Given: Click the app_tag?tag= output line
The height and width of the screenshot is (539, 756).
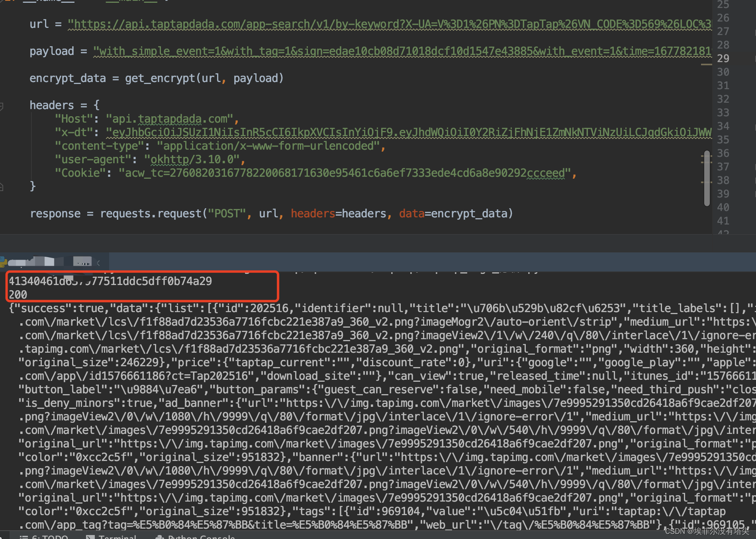Looking at the screenshot, I should coord(387,525).
